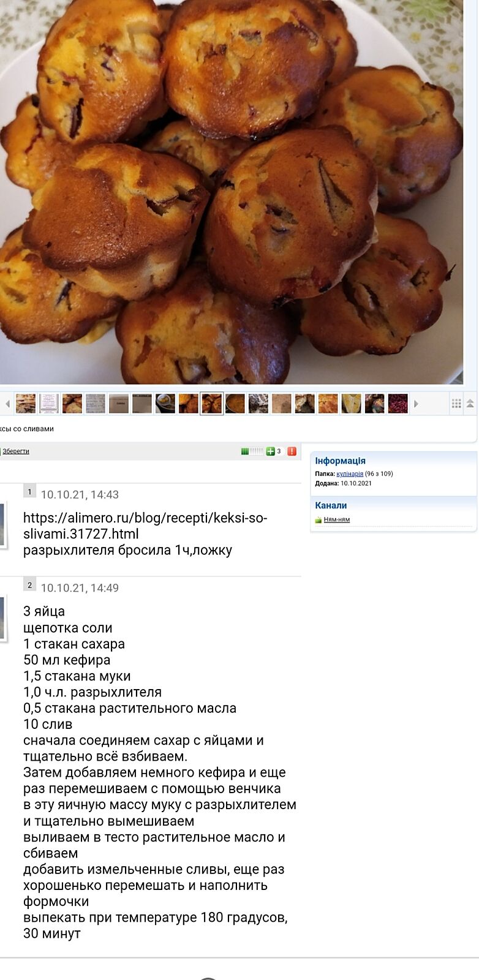Click the Зберегти save link
Screen dimensions: 479x980
(15, 451)
